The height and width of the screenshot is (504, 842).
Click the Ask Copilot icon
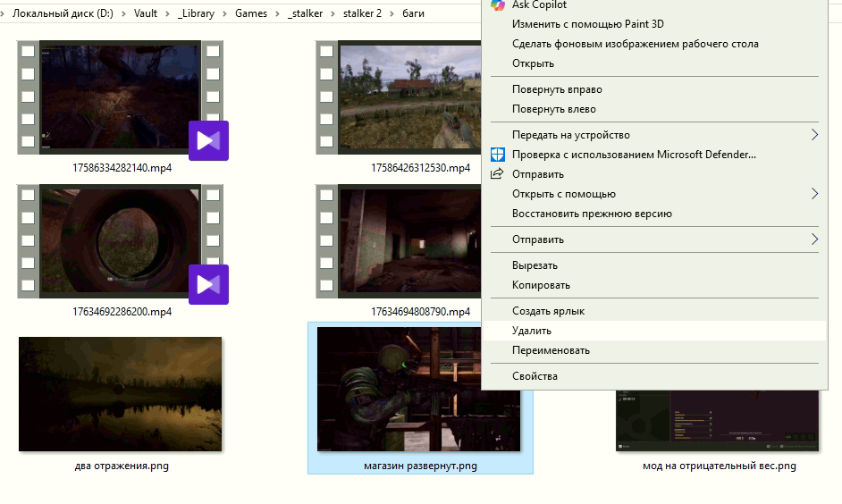pos(498,4)
